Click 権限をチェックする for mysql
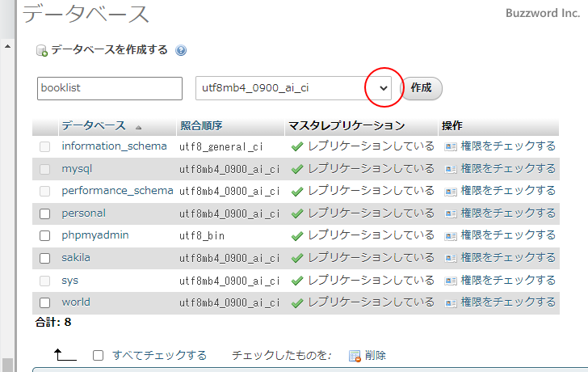 [x=508, y=169]
